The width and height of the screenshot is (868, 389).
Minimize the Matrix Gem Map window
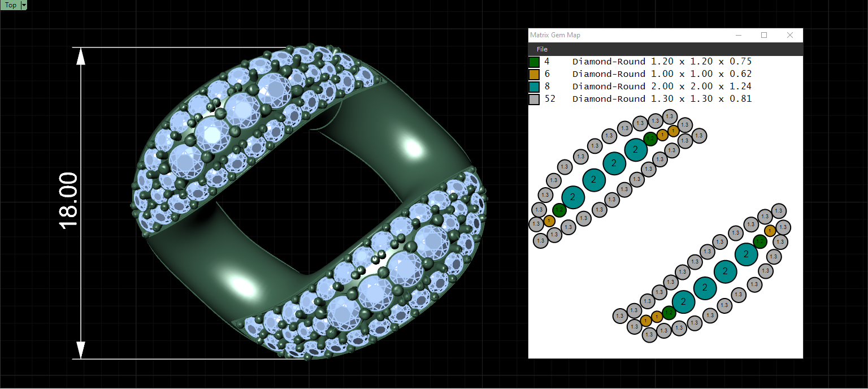point(738,35)
